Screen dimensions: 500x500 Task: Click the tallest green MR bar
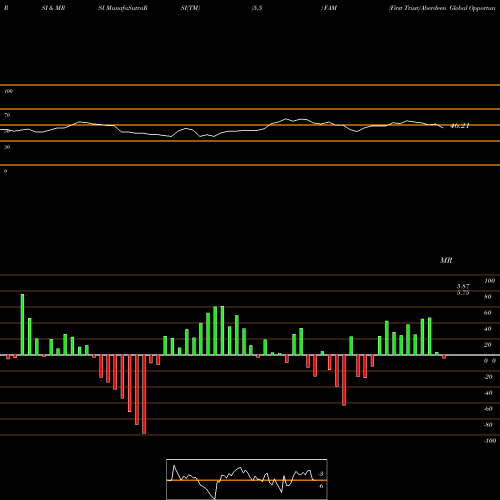22,324
